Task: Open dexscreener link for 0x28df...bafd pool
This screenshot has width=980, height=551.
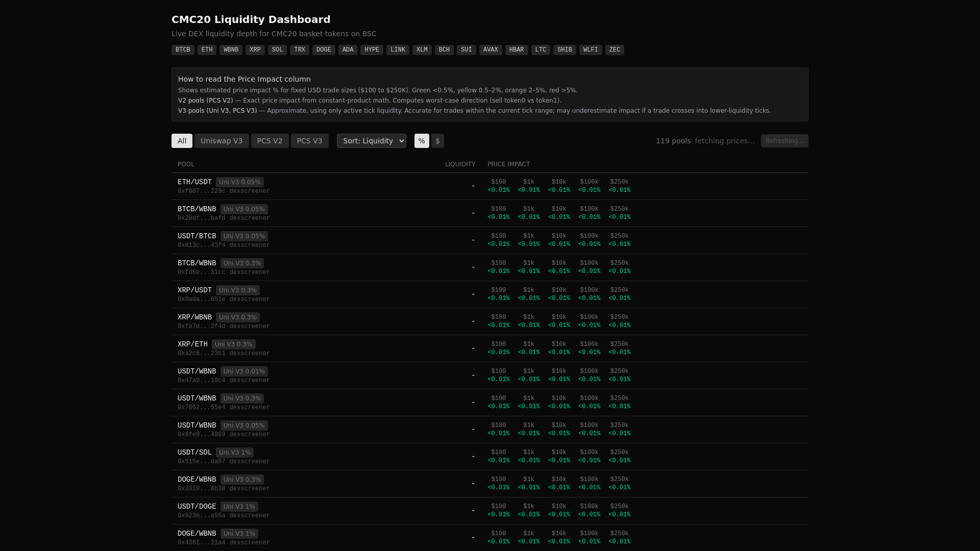Action: (x=250, y=218)
